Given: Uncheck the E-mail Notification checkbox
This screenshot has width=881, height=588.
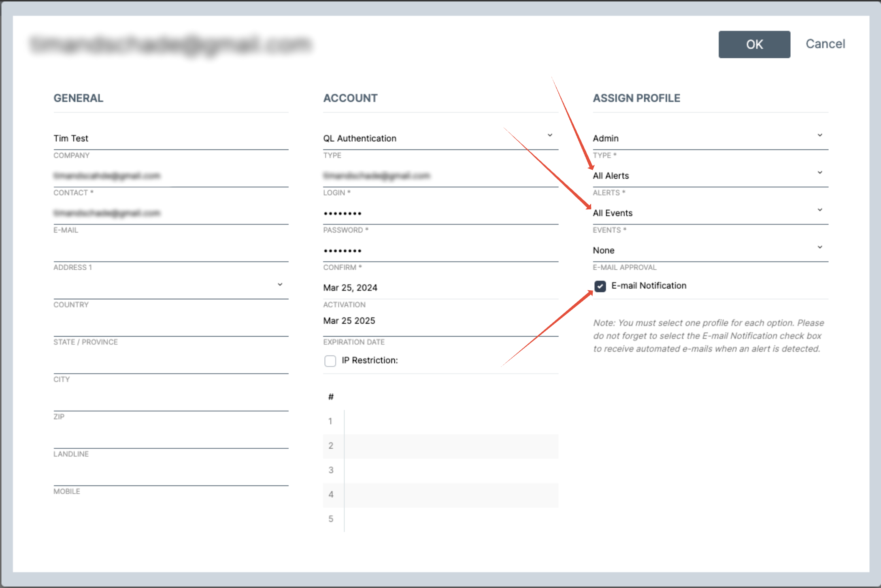Looking at the screenshot, I should tap(600, 286).
